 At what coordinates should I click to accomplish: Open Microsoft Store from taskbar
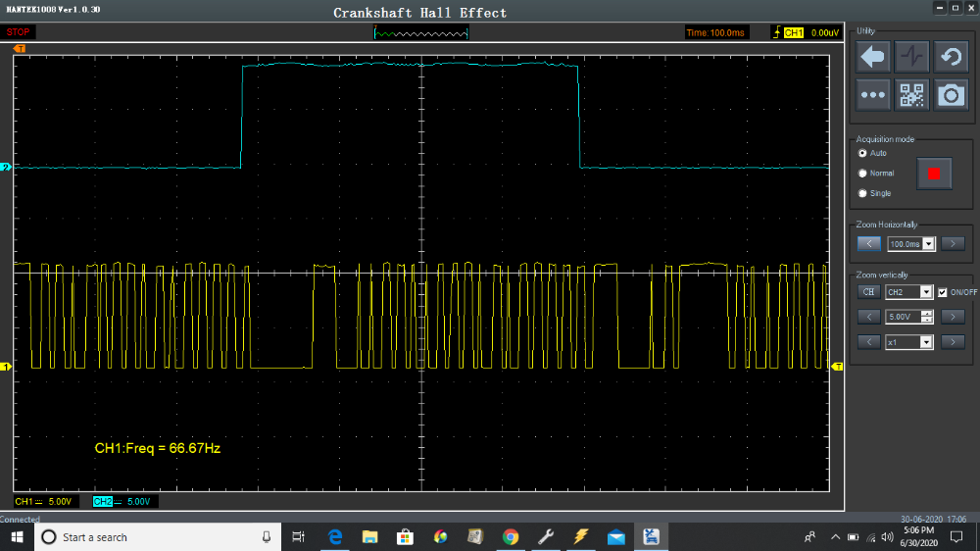pos(405,537)
